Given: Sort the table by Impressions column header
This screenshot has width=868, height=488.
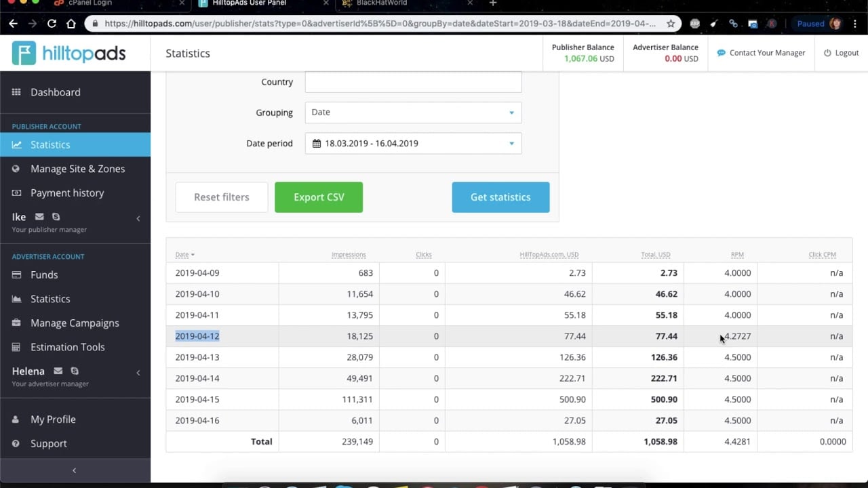Looking at the screenshot, I should click(x=349, y=255).
